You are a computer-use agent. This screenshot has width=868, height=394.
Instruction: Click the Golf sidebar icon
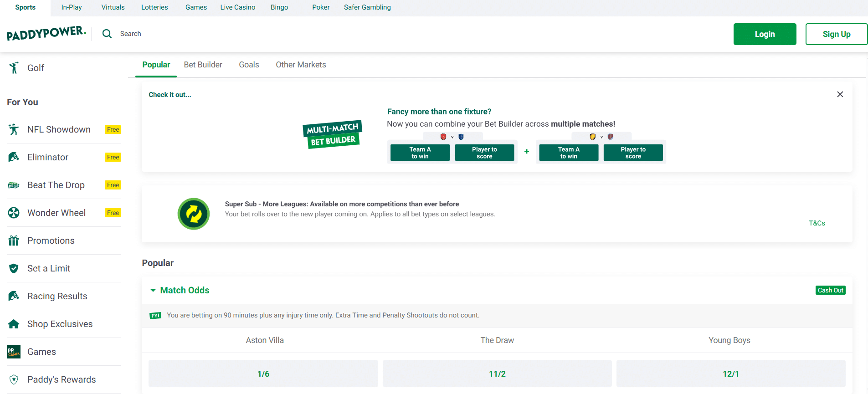click(14, 68)
